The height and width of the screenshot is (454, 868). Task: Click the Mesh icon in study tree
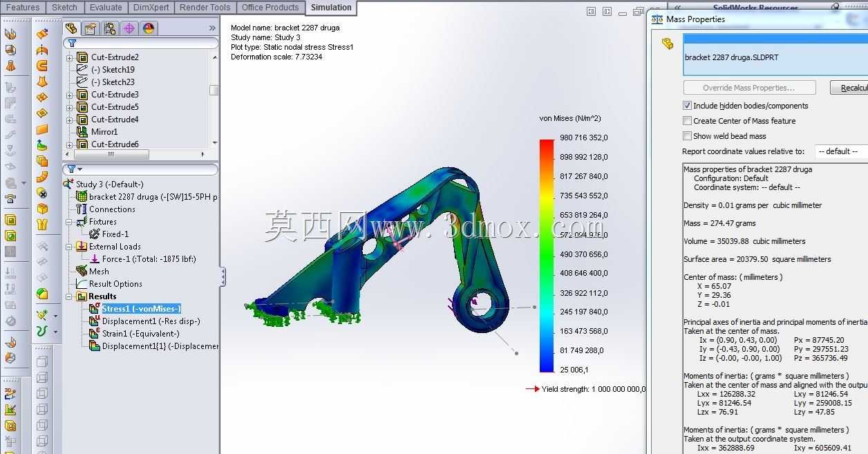tap(82, 272)
